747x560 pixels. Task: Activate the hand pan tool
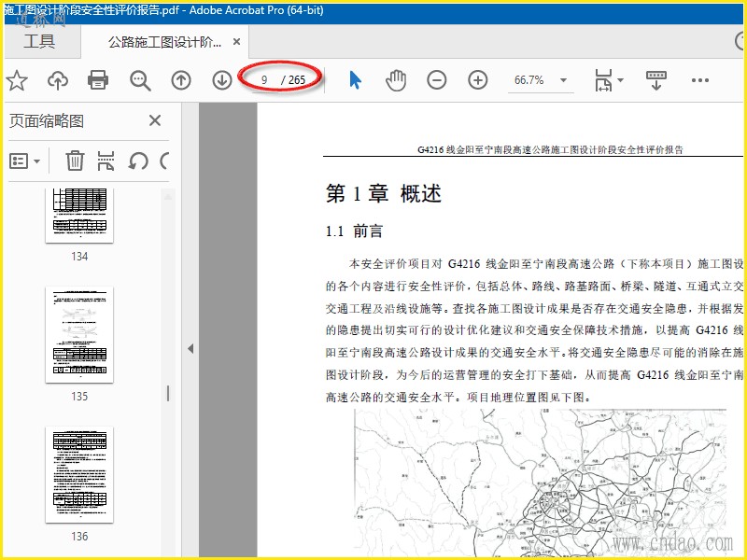click(396, 80)
